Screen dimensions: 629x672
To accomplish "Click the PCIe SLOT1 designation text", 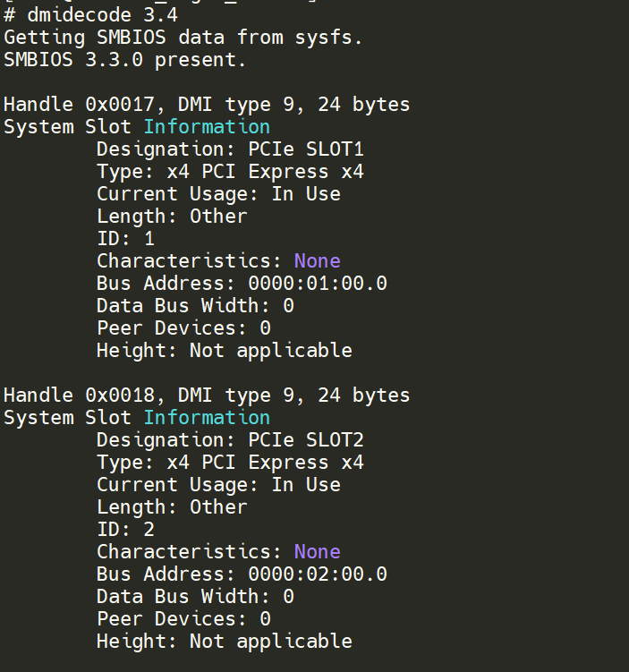I will click(x=306, y=149).
